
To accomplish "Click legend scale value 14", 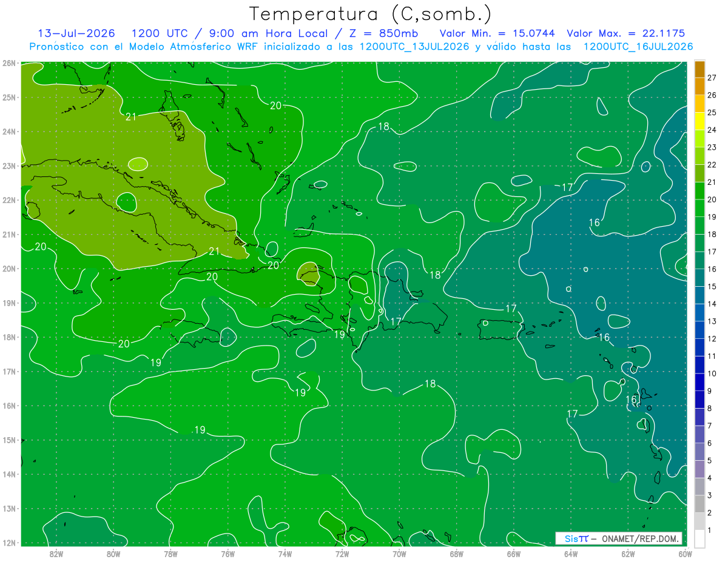I will pos(712,304).
